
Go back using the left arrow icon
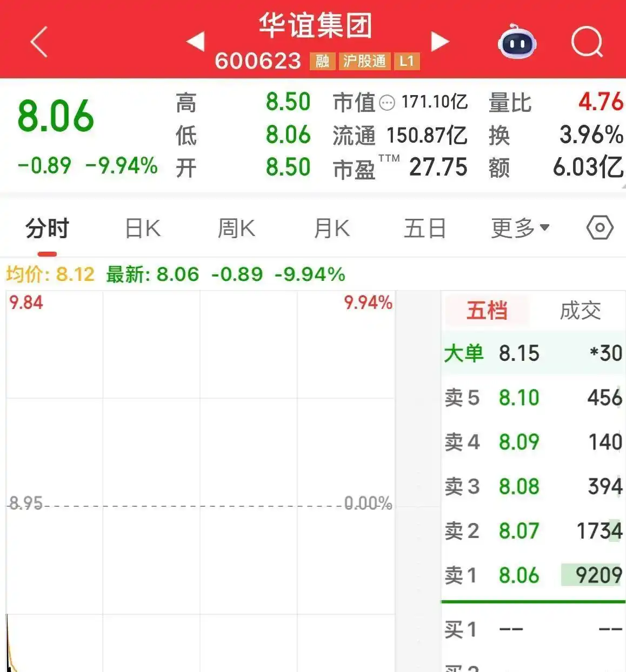tap(38, 42)
